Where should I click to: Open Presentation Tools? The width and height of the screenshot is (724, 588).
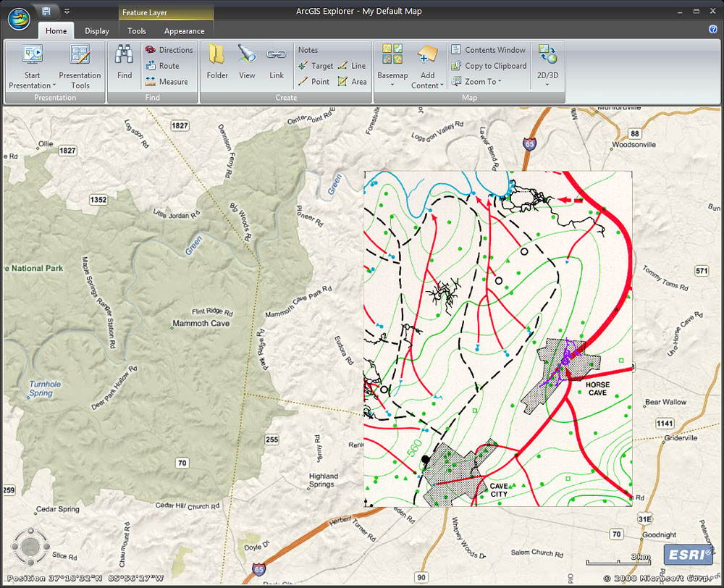point(80,67)
